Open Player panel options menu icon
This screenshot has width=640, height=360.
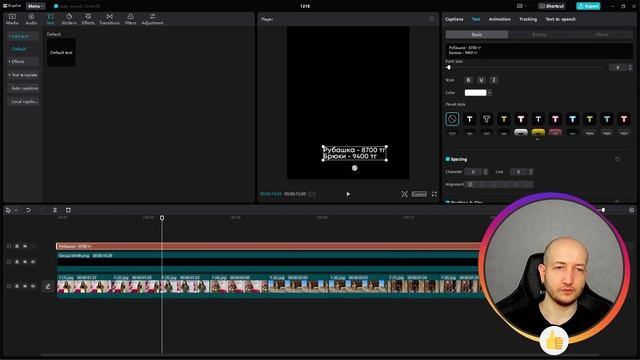(431, 19)
